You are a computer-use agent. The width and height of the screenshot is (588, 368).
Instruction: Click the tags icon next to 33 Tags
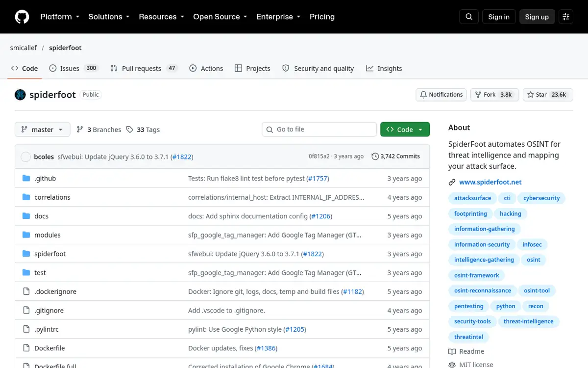130,130
